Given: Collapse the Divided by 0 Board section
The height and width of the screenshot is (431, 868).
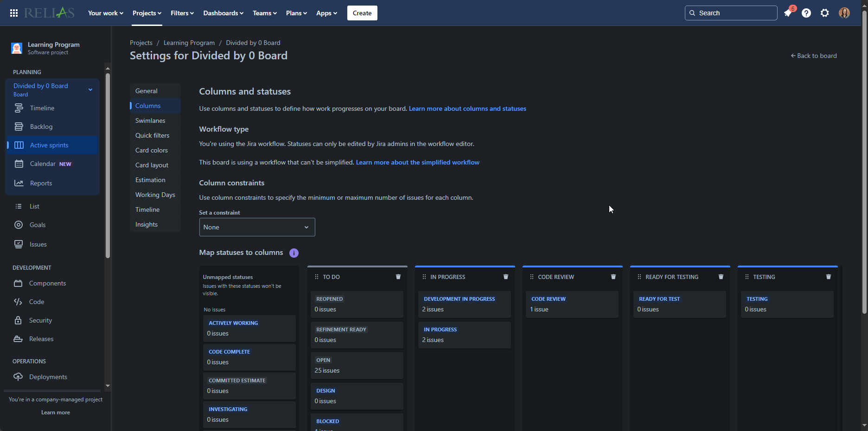Looking at the screenshot, I should [x=90, y=89].
